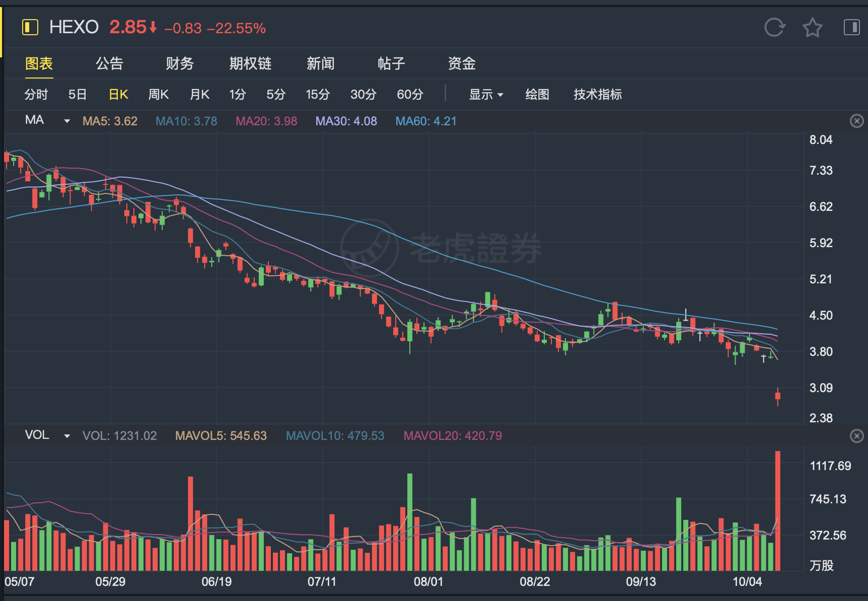Click the latest gap-down candlestick
Screen dimensions: 868x601
click(x=778, y=396)
